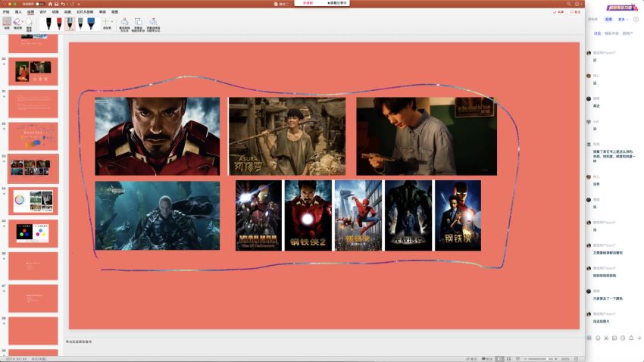Select the Draw tool in the ribbon
Screen dimensions: 644x362
coord(7,23)
